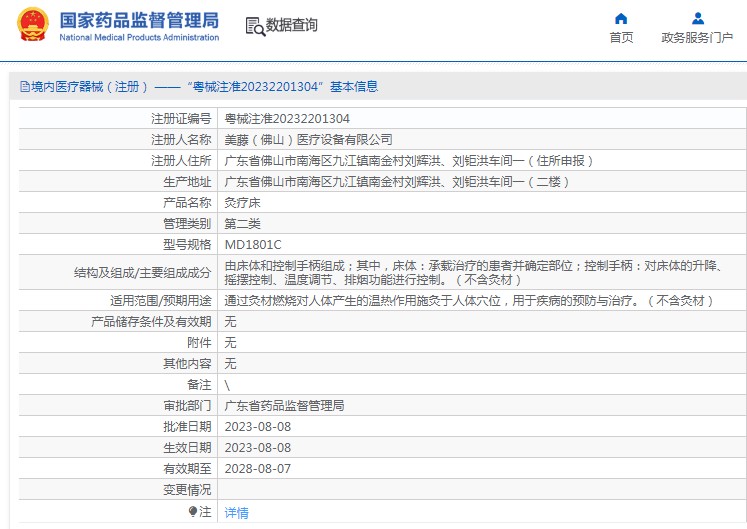747x529 pixels.
Task: Go to 首页 via its text label
Action: pyautogui.click(x=621, y=38)
